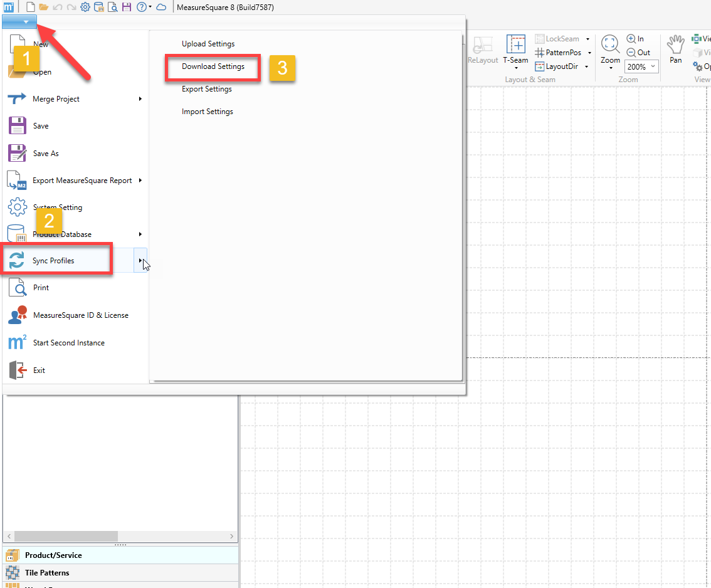
Task: Click the print preview icon in quick toolbar
Action: tap(113, 7)
